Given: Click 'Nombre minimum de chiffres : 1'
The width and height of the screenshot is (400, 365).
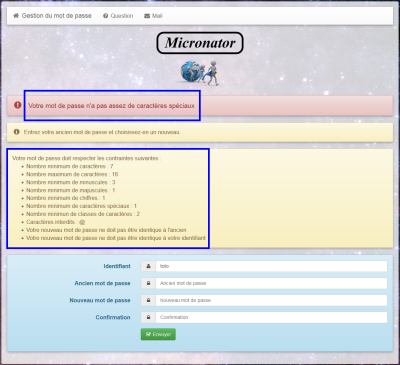Looking at the screenshot, I should tap(66, 198).
